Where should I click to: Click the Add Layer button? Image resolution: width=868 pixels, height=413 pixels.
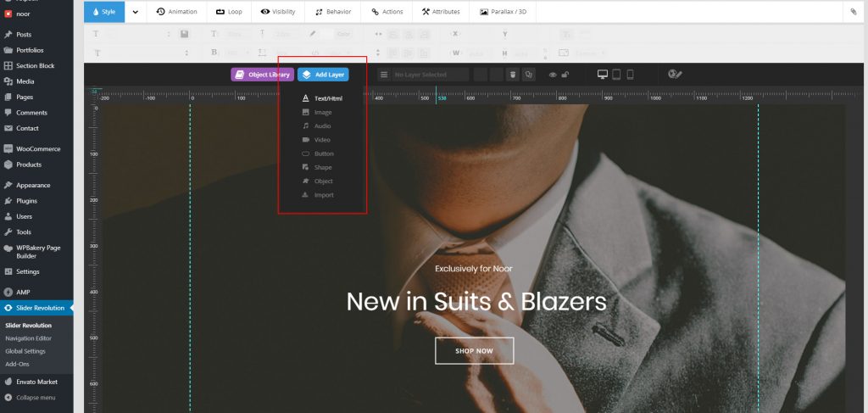click(323, 75)
